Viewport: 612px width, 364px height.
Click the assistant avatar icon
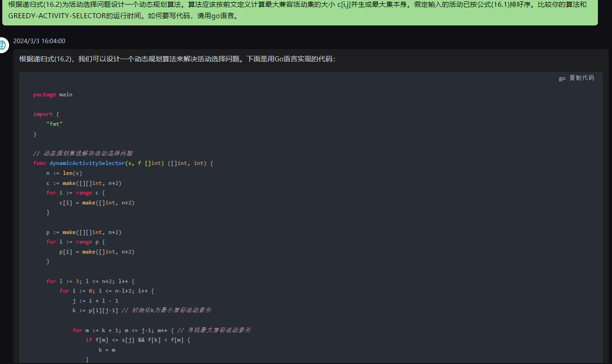4,45
